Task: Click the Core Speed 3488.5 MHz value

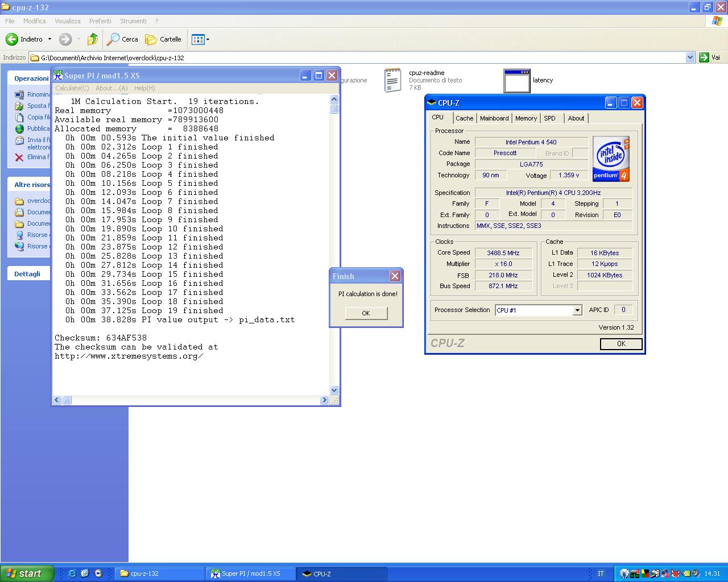Action: (x=503, y=253)
